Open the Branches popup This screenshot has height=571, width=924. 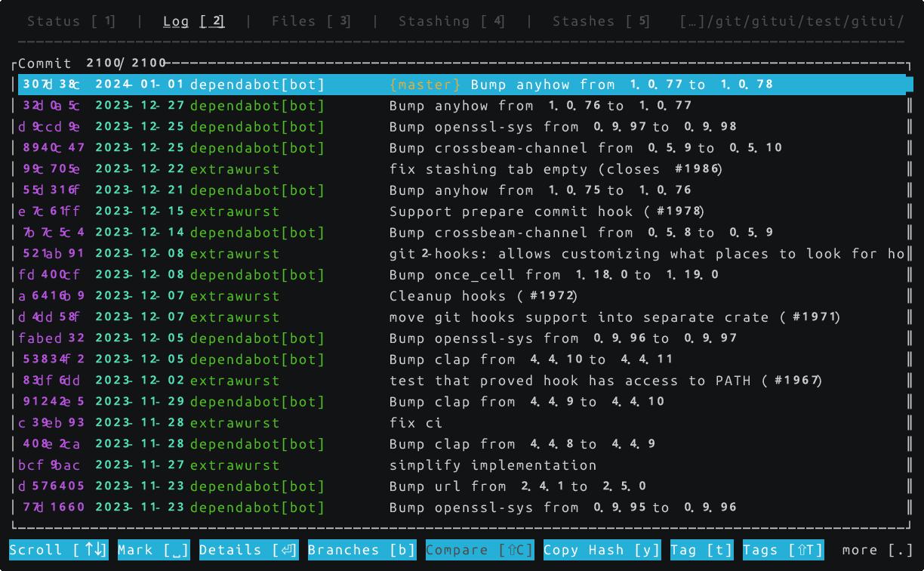click(x=362, y=550)
